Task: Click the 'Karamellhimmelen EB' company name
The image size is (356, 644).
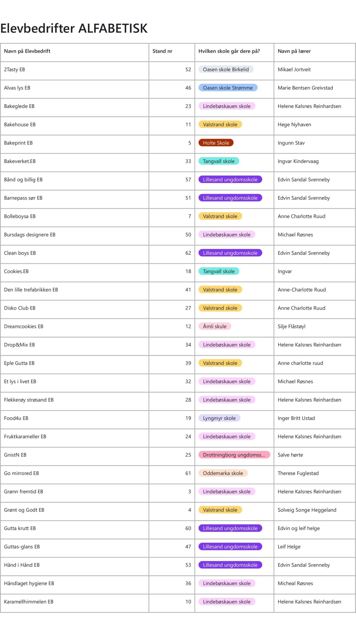Action: (x=29, y=602)
